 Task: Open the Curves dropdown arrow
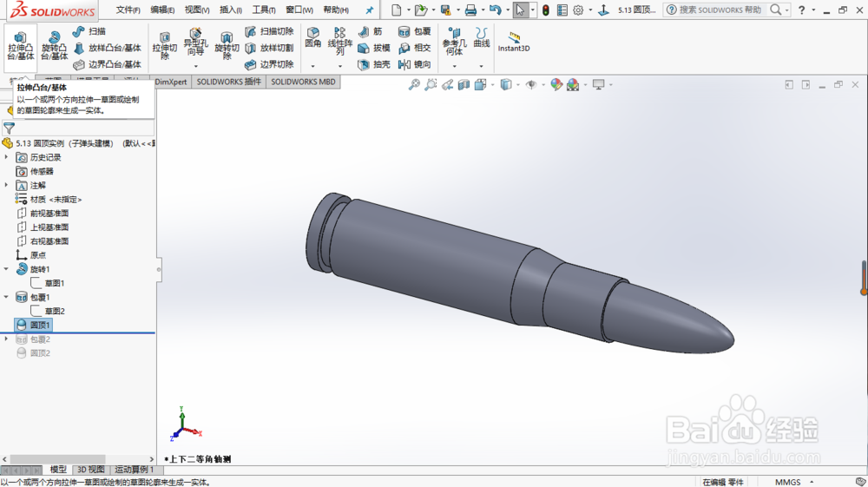[482, 66]
